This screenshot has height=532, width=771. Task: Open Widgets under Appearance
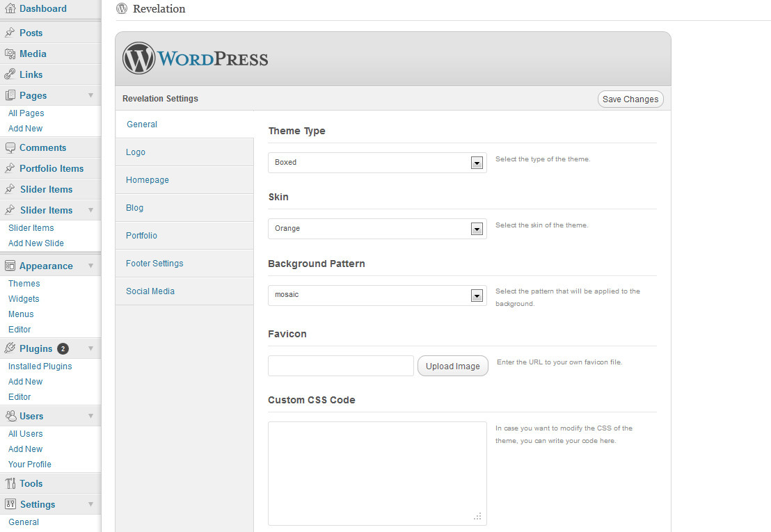(24, 298)
